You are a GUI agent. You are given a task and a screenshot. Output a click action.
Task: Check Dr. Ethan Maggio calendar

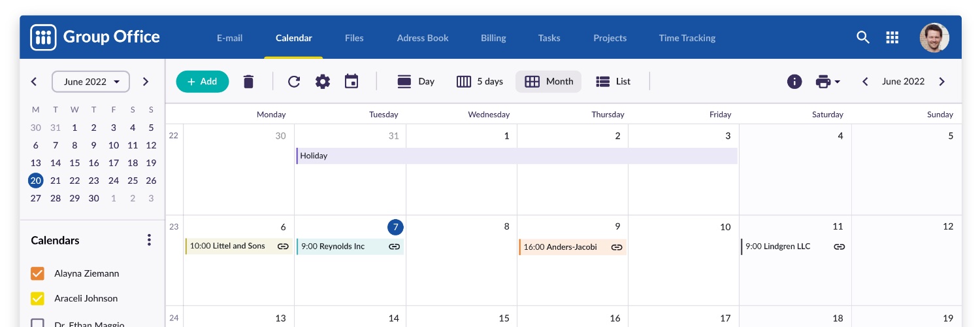click(x=38, y=324)
